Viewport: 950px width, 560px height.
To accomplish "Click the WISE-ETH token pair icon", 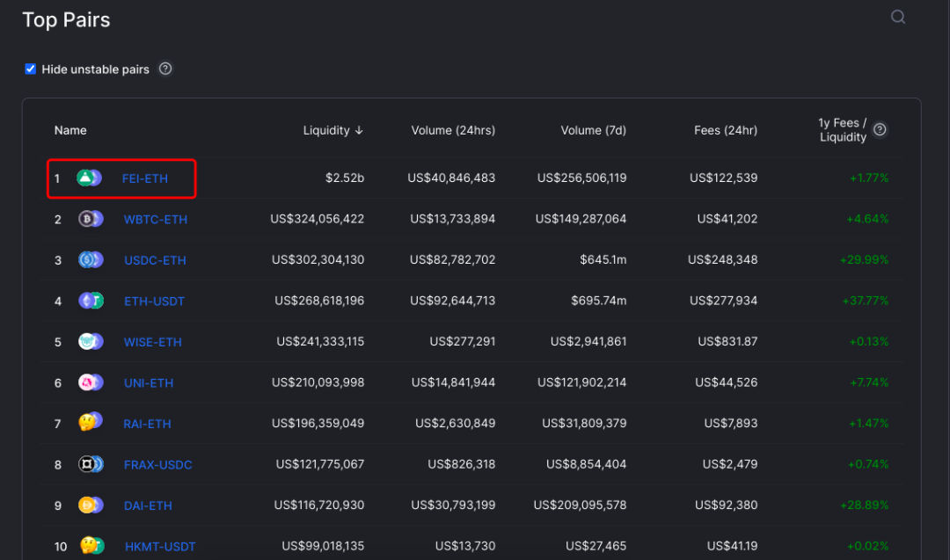I will [91, 342].
